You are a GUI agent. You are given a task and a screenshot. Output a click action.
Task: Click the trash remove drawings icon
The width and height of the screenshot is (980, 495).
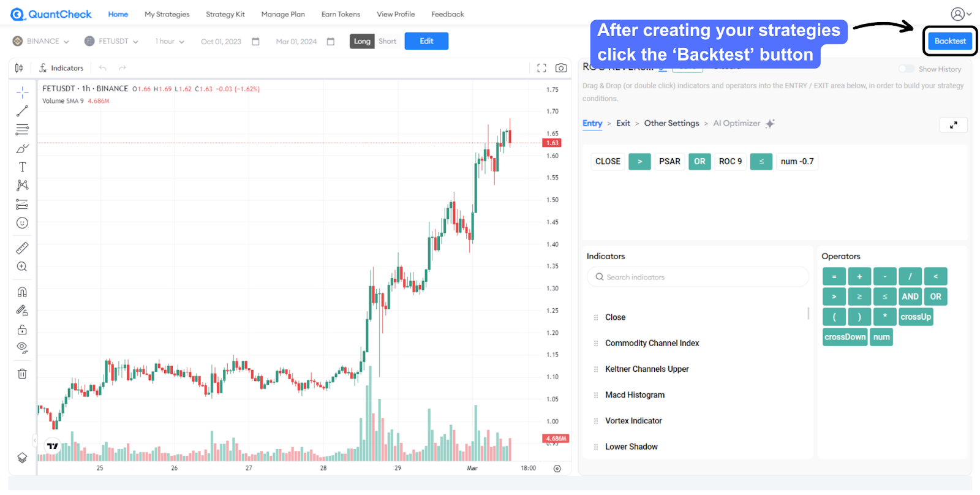coord(22,374)
